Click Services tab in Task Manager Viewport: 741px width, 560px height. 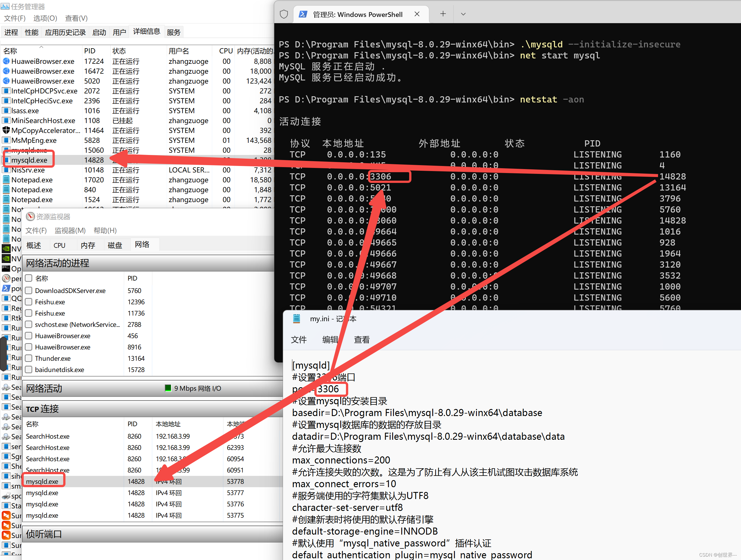(x=174, y=32)
